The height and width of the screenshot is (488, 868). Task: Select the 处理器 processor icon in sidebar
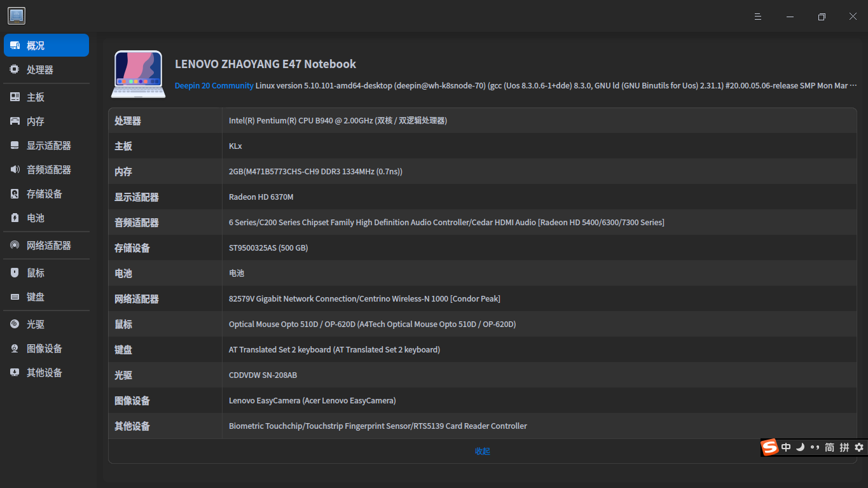15,70
